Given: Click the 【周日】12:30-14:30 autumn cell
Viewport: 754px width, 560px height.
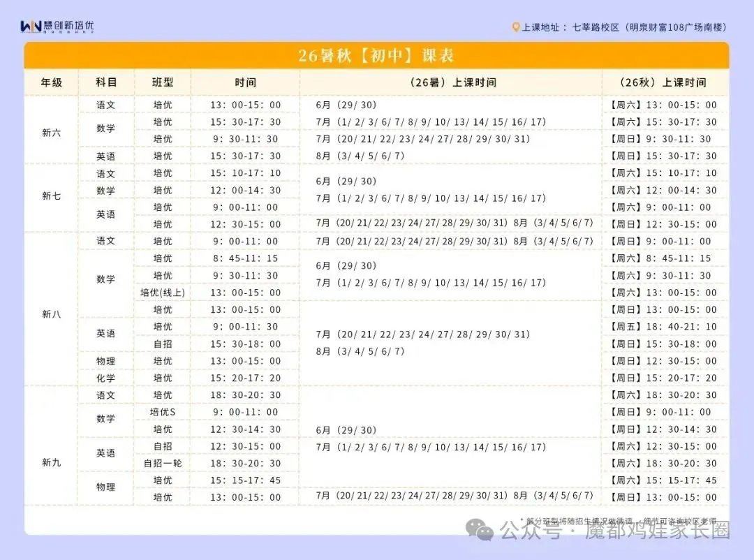Looking at the screenshot, I should [x=665, y=429].
